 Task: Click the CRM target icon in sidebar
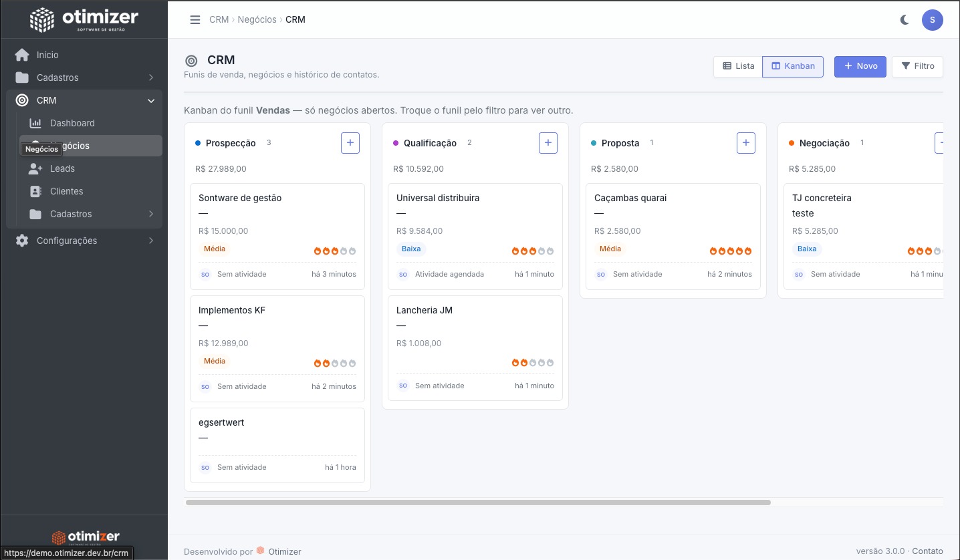22,100
